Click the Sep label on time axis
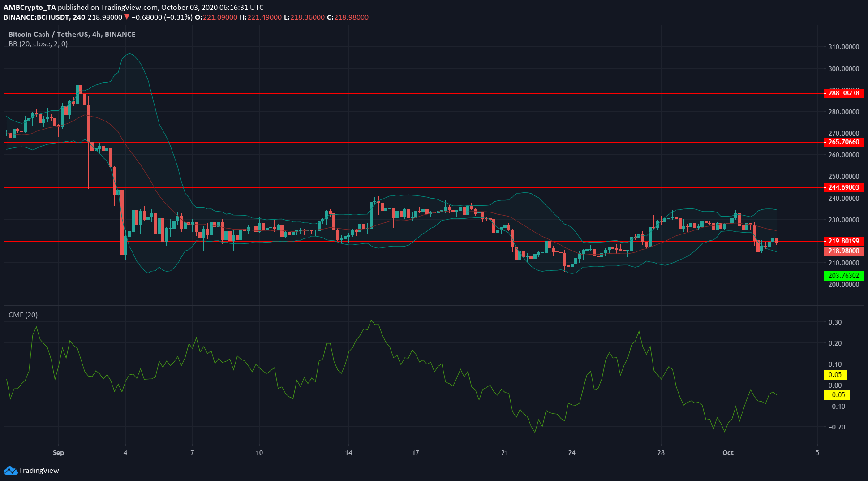Image resolution: width=868 pixels, height=481 pixels. pyautogui.click(x=58, y=453)
